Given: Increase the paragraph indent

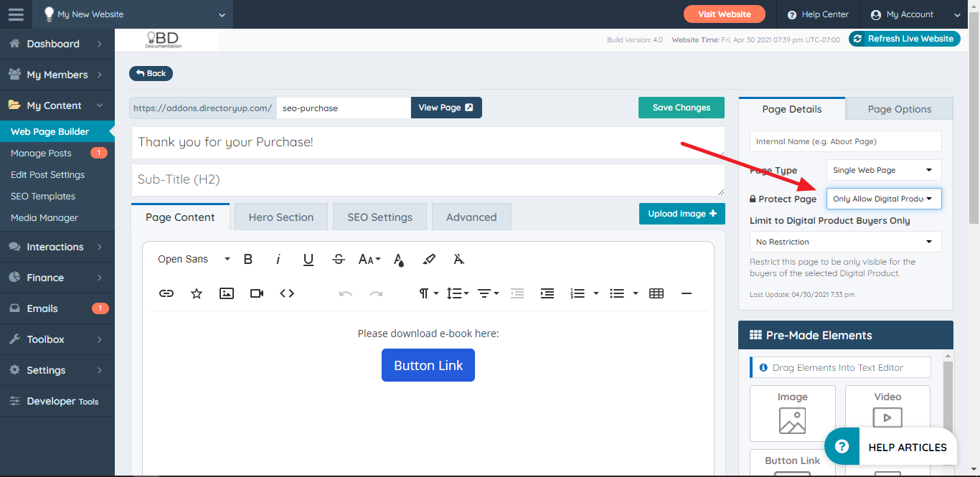Looking at the screenshot, I should (x=547, y=293).
